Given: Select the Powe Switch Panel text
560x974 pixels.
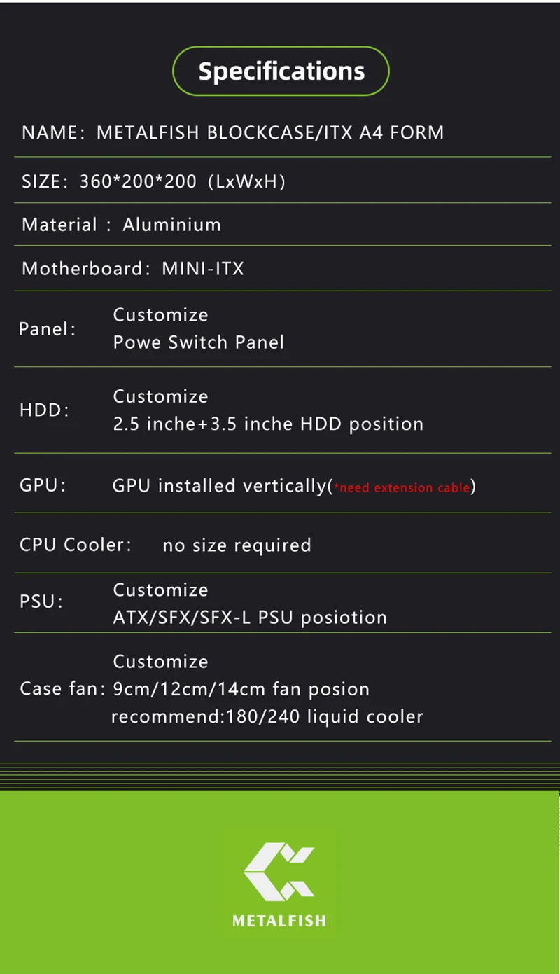Looking at the screenshot, I should pos(199,342).
